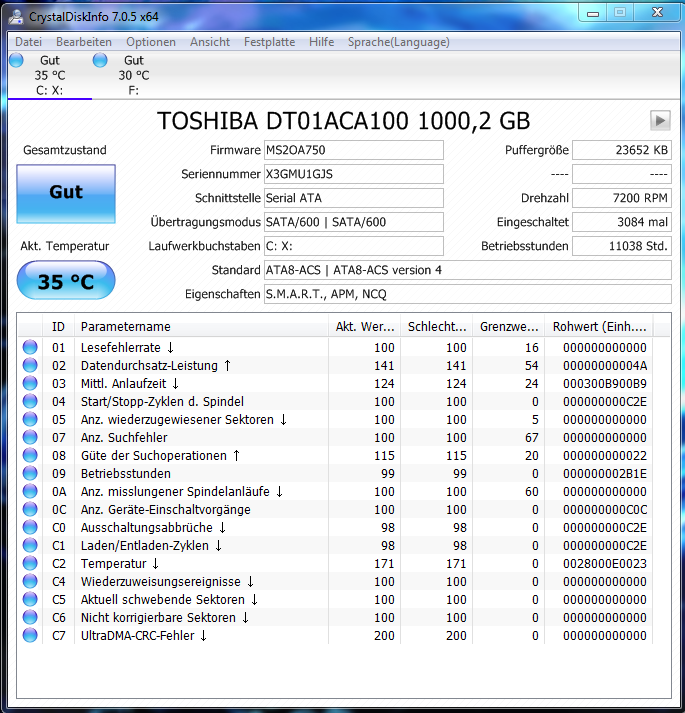Click the disk title TOSHIBA DT01ACA100 1000,2 GB

tap(343, 121)
